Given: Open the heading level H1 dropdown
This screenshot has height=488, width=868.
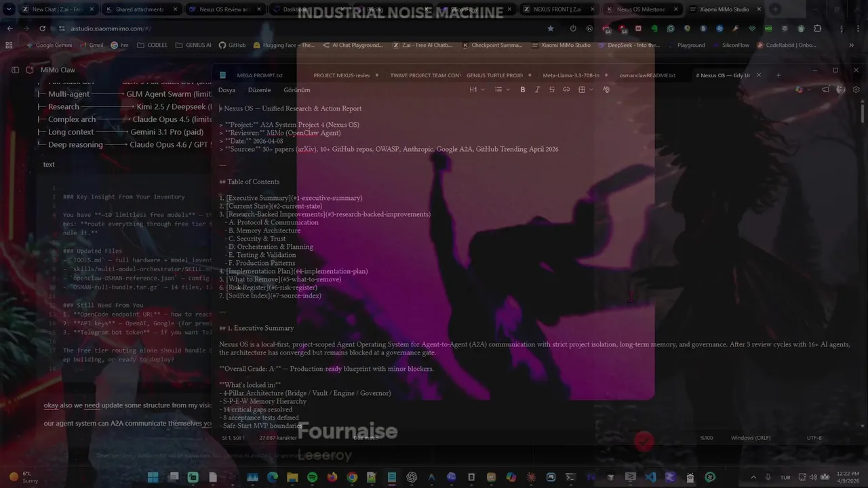Looking at the screenshot, I should point(477,89).
